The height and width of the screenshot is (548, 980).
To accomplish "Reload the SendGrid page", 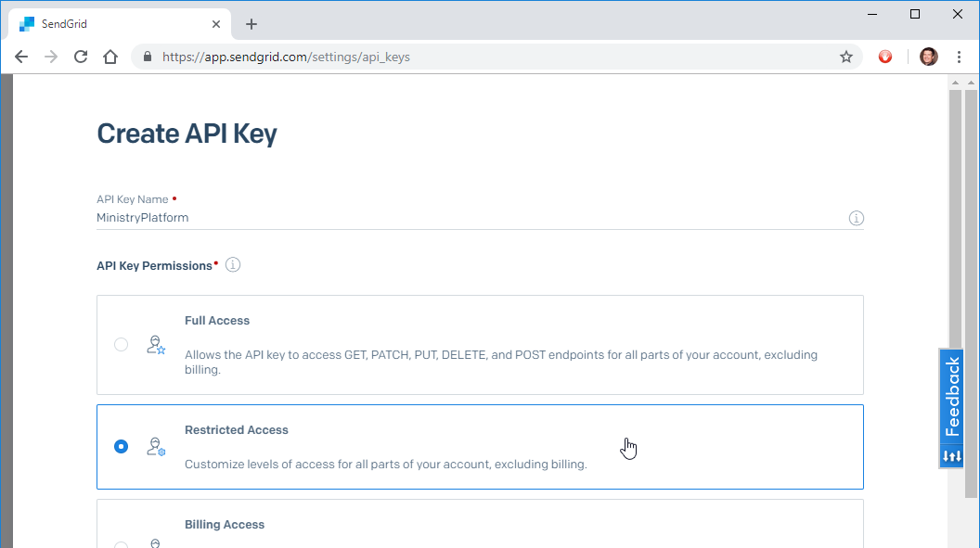I will (x=80, y=57).
